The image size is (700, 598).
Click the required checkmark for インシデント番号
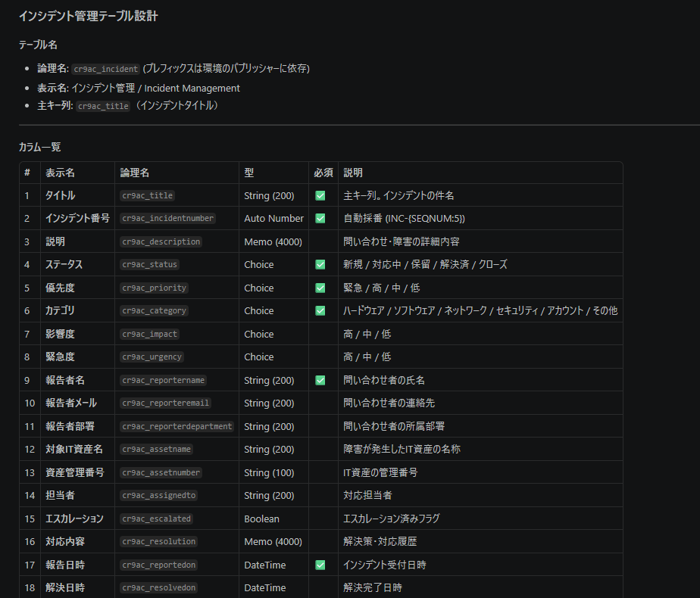click(320, 218)
